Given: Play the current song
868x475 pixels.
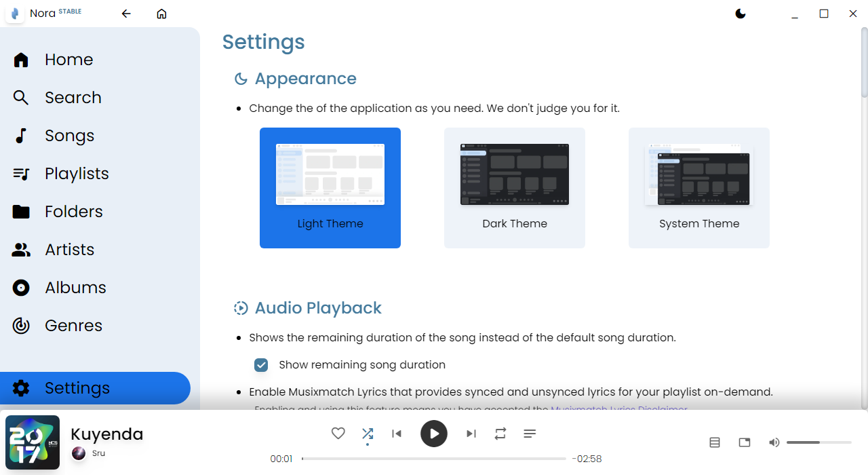Looking at the screenshot, I should point(434,433).
